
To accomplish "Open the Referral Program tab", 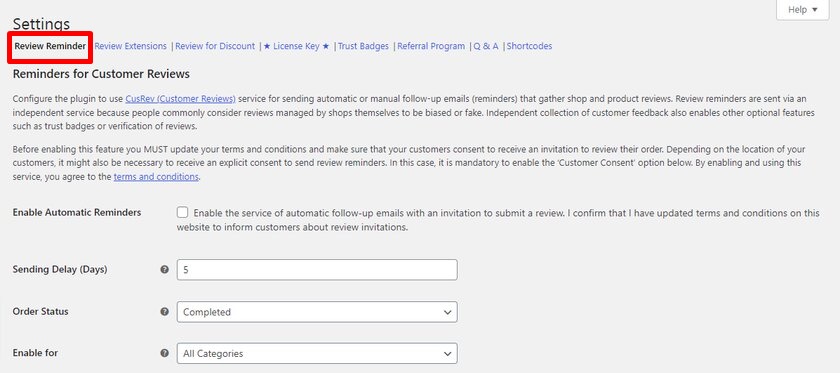I will (x=431, y=46).
